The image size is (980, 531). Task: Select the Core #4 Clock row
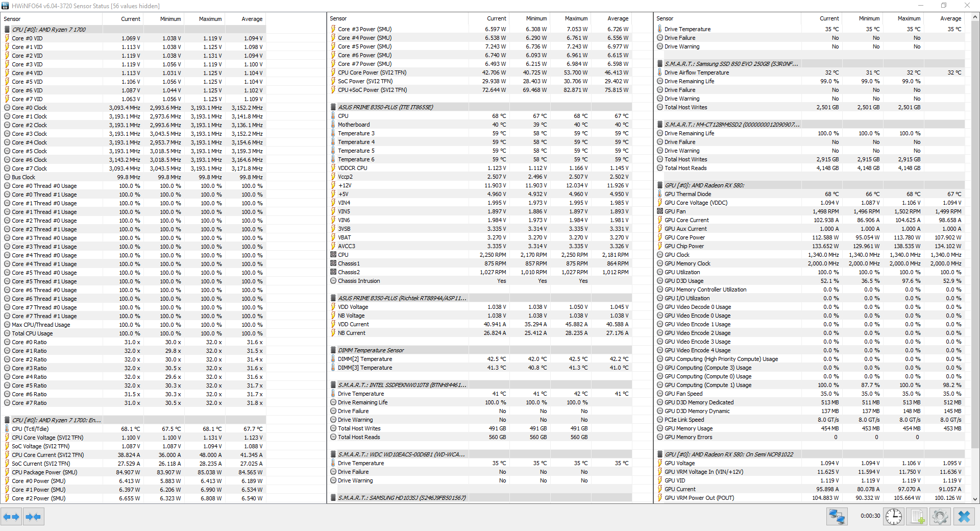[x=134, y=142]
